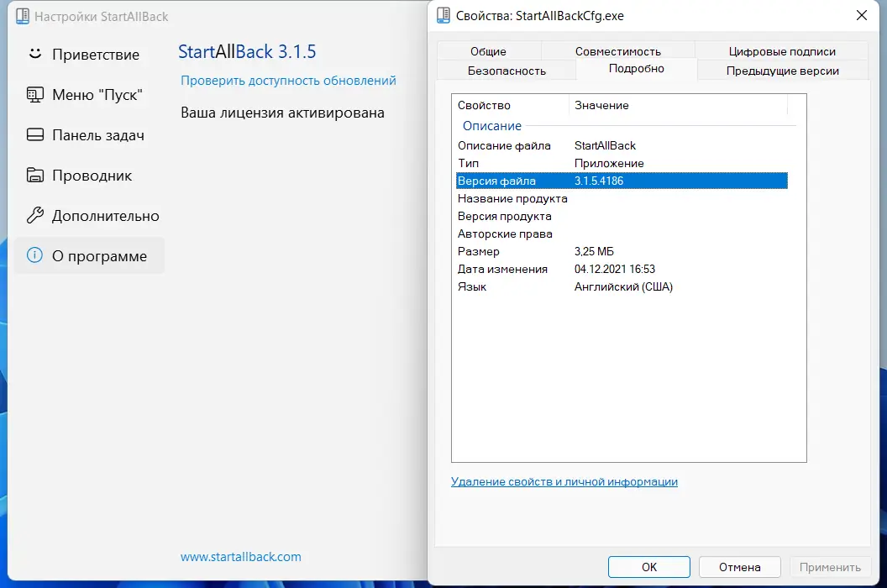Click the wrench icon for Дополнительно

tap(35, 215)
